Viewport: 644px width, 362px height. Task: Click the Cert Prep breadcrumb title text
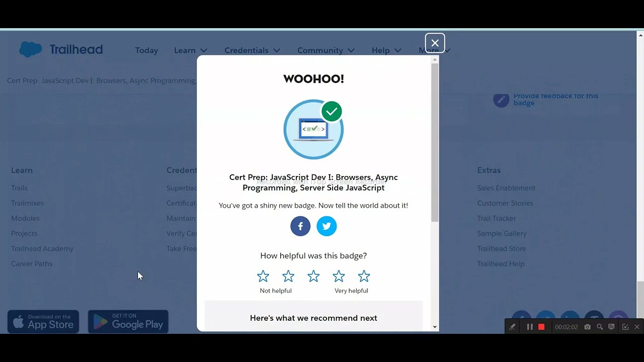pyautogui.click(x=102, y=80)
